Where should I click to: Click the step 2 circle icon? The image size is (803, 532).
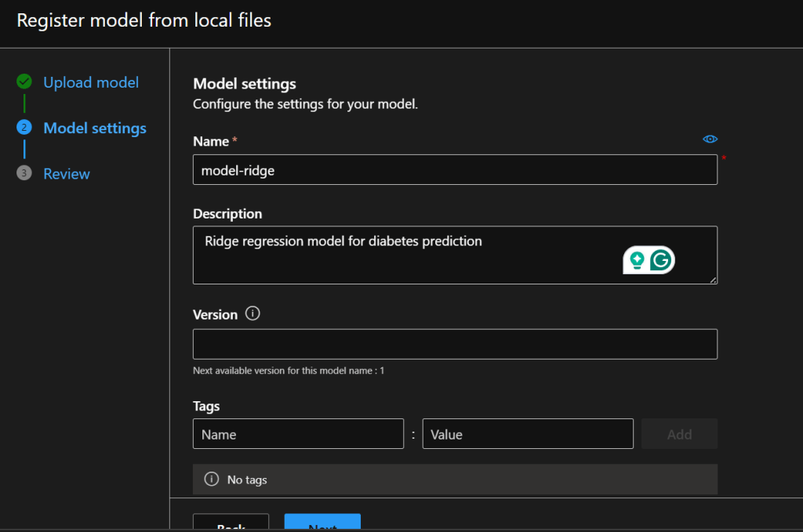tap(24, 128)
